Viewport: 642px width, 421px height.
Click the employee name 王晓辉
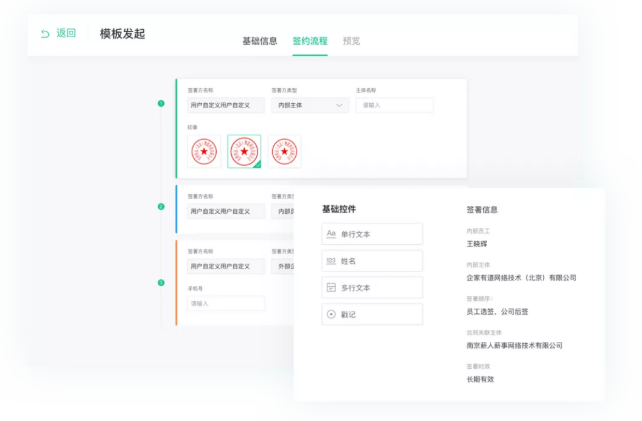coord(477,244)
